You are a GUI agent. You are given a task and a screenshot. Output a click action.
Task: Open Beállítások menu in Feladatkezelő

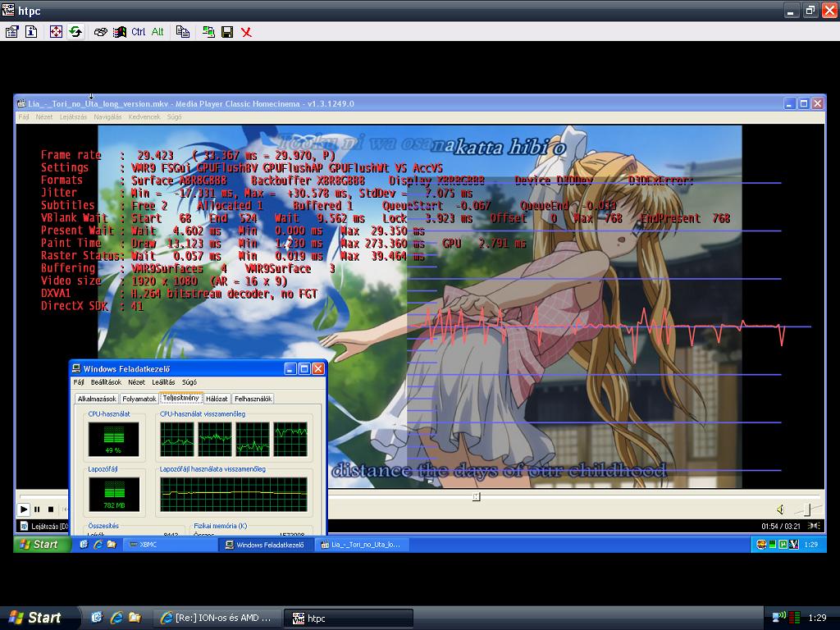[106, 382]
